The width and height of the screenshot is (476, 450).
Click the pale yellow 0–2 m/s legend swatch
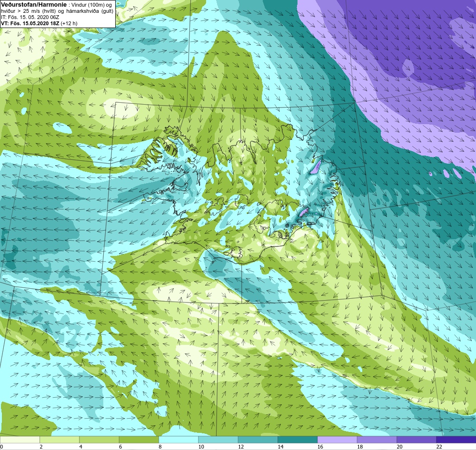coord(20,440)
